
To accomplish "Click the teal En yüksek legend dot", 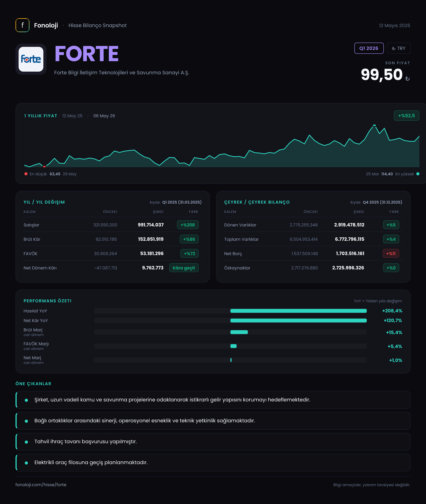I will (x=418, y=174).
